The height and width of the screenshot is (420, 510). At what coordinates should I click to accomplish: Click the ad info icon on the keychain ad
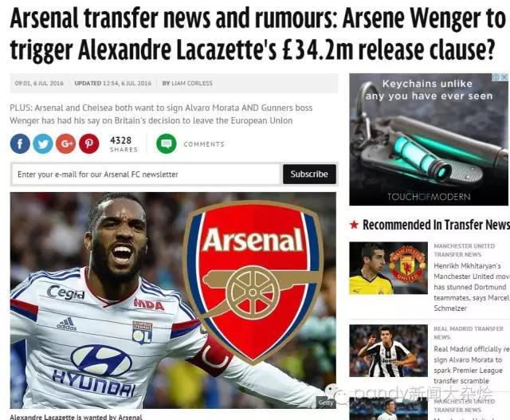click(496, 77)
